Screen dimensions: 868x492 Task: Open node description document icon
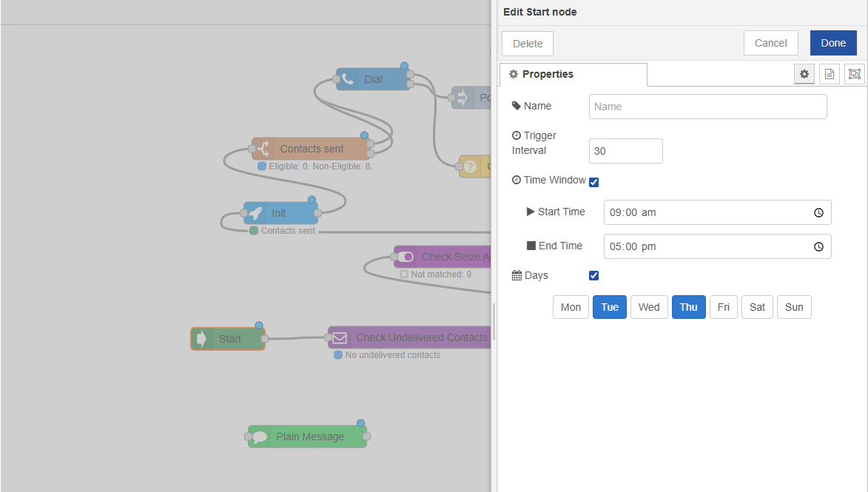click(830, 74)
